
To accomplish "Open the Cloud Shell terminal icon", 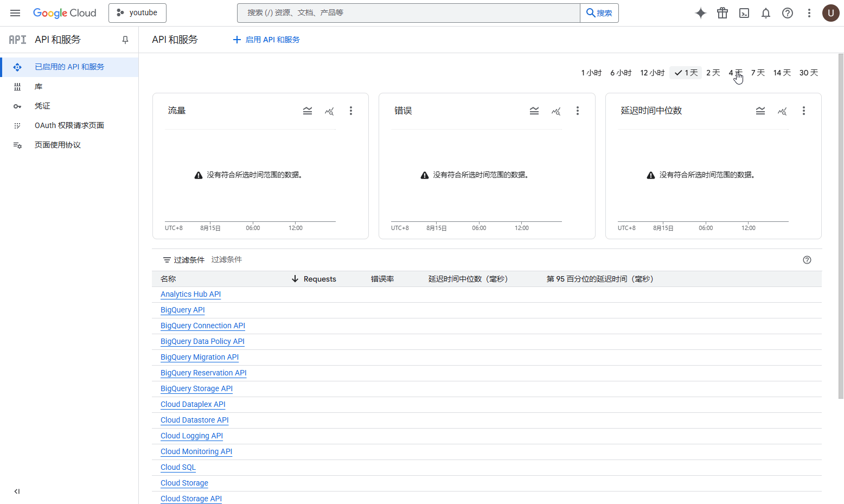I will (x=744, y=12).
